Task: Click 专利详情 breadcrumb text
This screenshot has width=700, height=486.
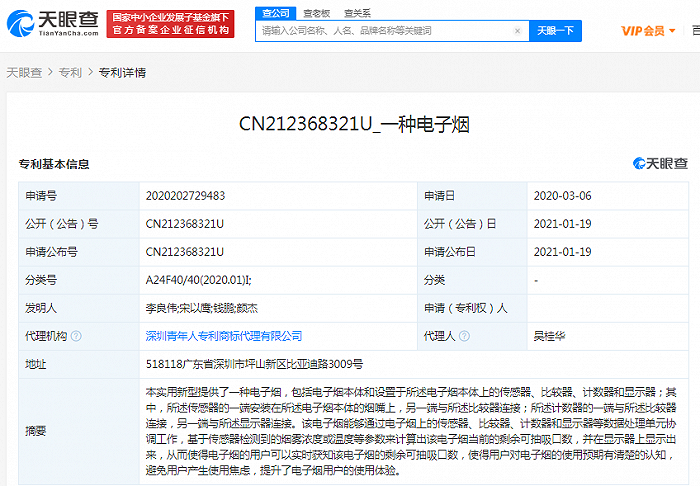Action: click(x=122, y=72)
